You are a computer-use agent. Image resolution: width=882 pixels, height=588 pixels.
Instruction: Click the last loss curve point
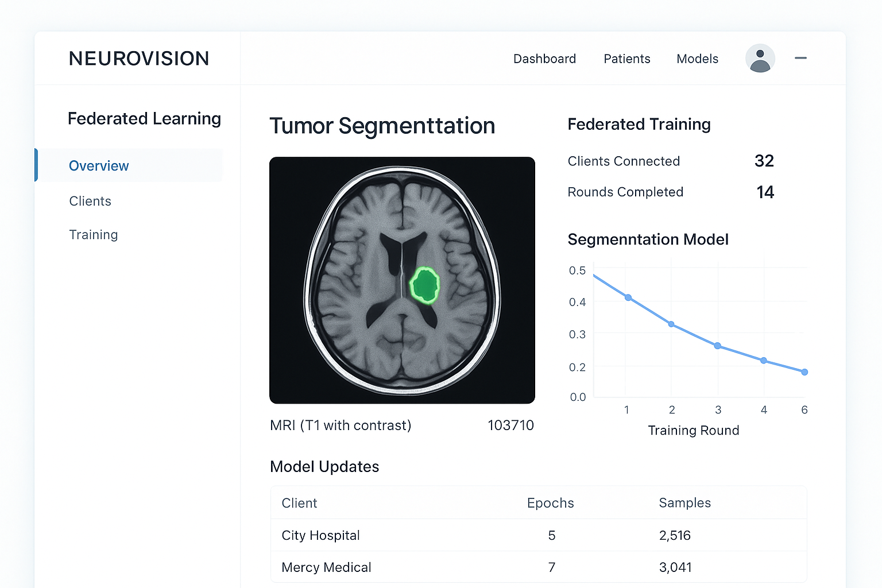804,372
